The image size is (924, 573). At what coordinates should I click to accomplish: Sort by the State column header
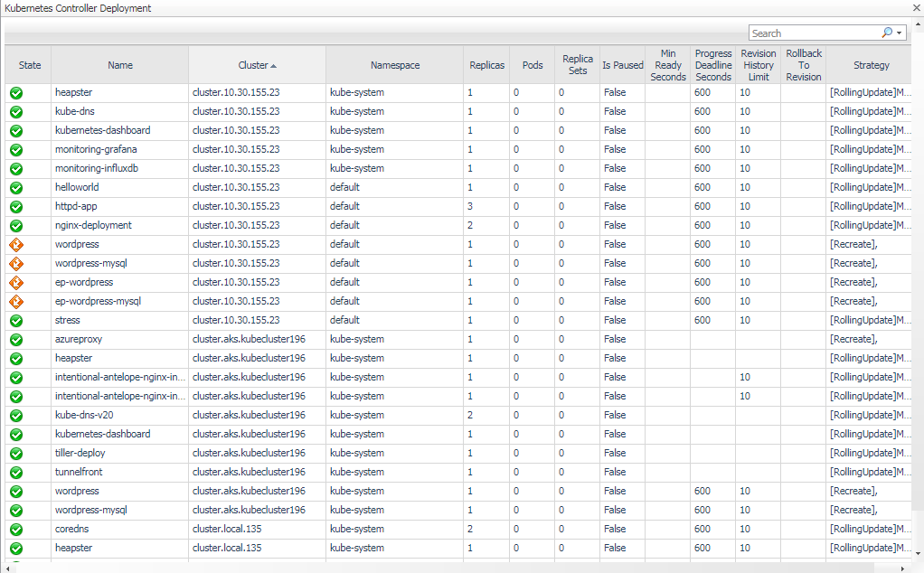click(x=30, y=65)
